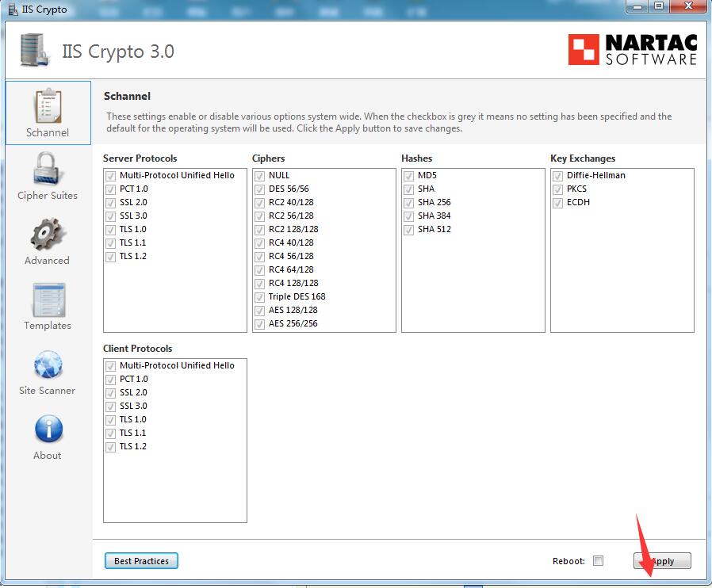712x588 pixels.
Task: Select the Cipher Suites padlock icon
Action: [47, 173]
